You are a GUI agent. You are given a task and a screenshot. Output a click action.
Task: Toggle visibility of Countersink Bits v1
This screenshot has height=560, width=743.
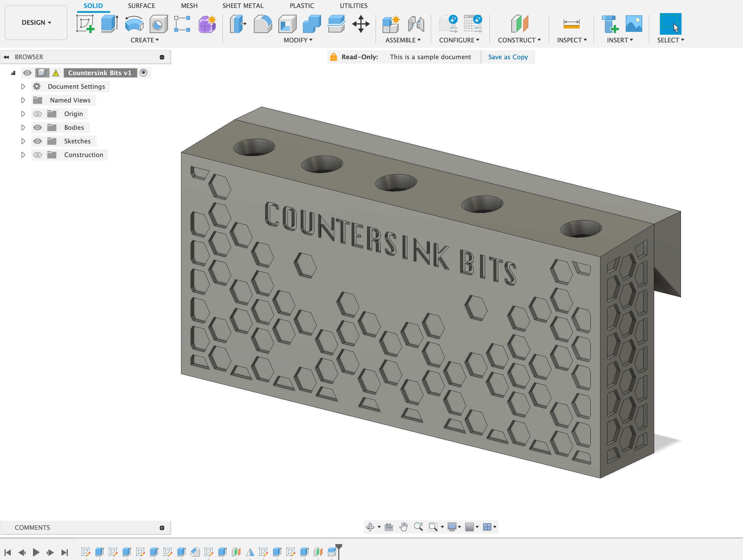click(x=27, y=73)
